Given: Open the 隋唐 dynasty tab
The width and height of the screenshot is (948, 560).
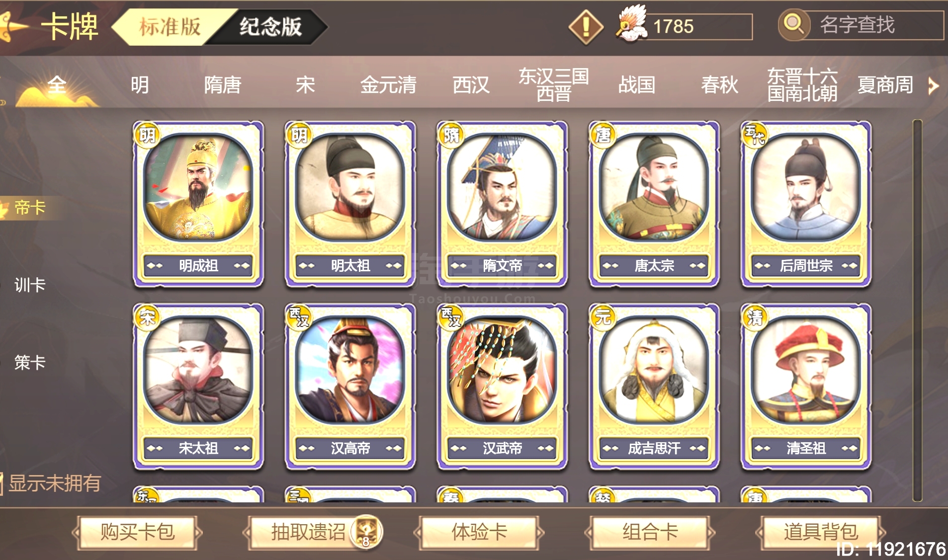Looking at the screenshot, I should coord(223,85).
